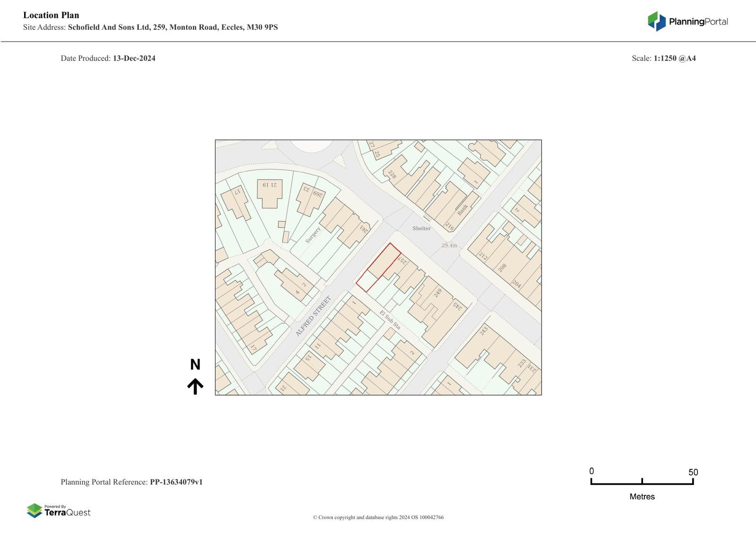Viewport: 756px width, 535px height.
Task: Click the reference number PP-13634079v1
Action: tap(176, 482)
